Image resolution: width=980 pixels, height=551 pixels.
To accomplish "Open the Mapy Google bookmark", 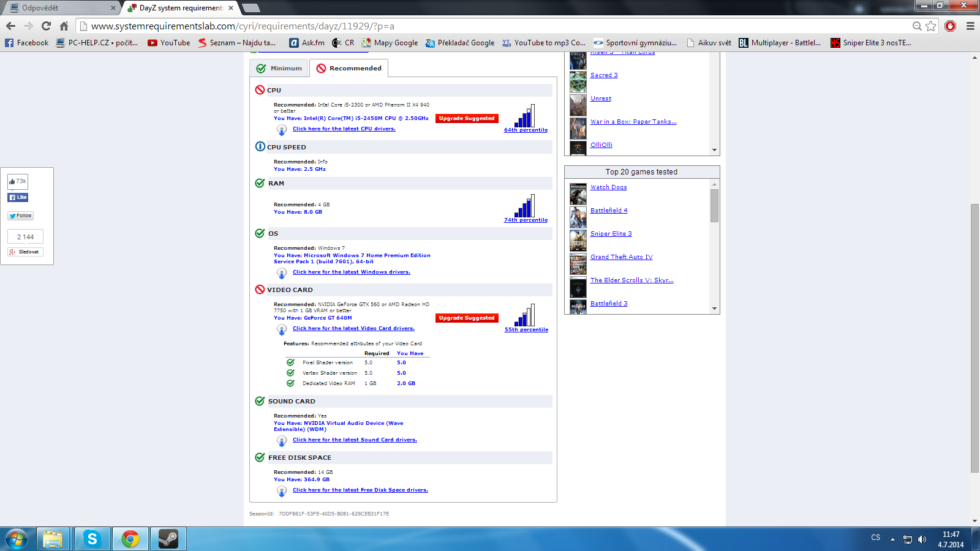I will point(390,43).
